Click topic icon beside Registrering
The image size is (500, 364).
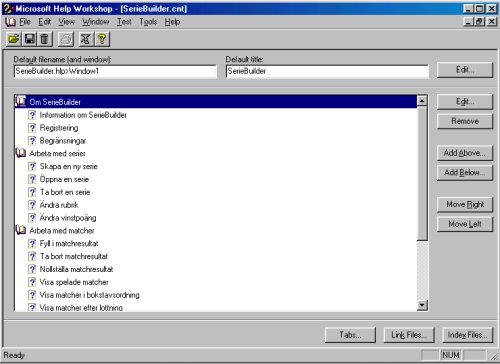(x=32, y=128)
